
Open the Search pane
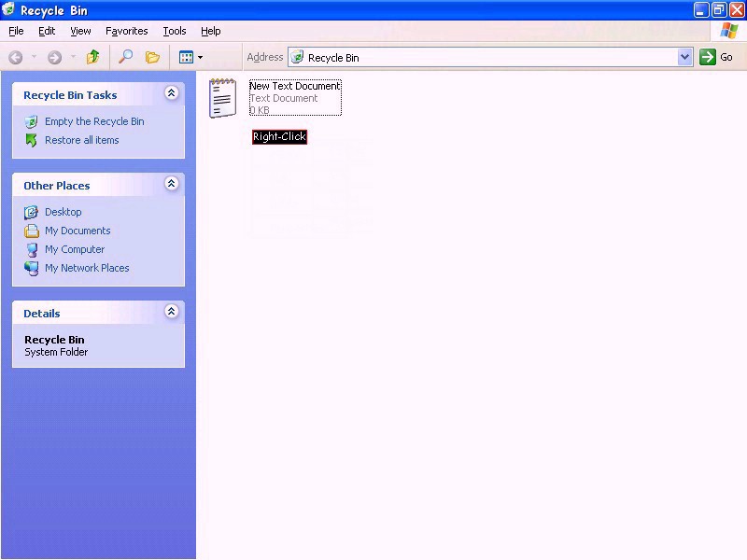point(125,57)
